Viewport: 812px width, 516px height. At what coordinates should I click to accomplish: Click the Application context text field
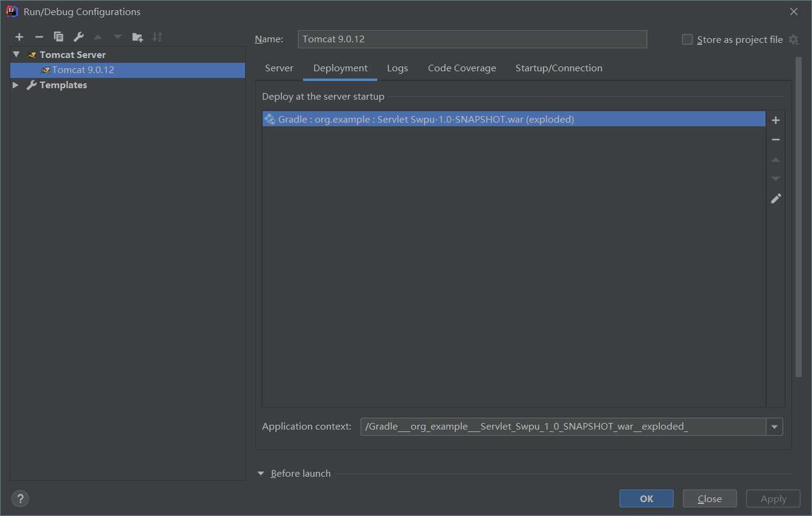[x=563, y=427]
